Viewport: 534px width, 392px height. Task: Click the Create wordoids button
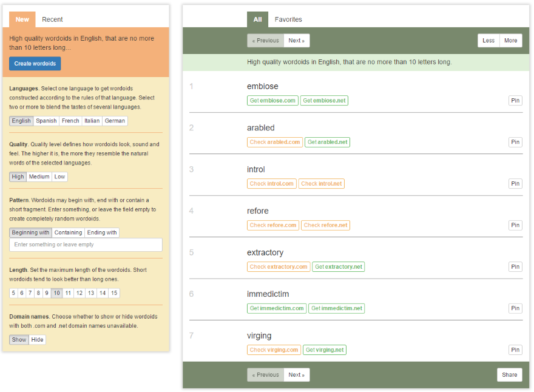pos(35,64)
